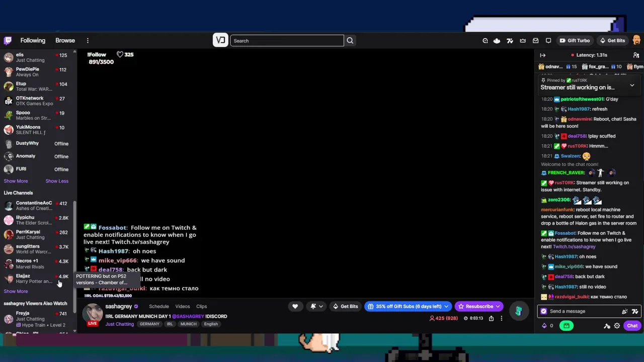The image size is (644, 362).
Task: Click the pin icon of pinned message
Action: [543, 80]
